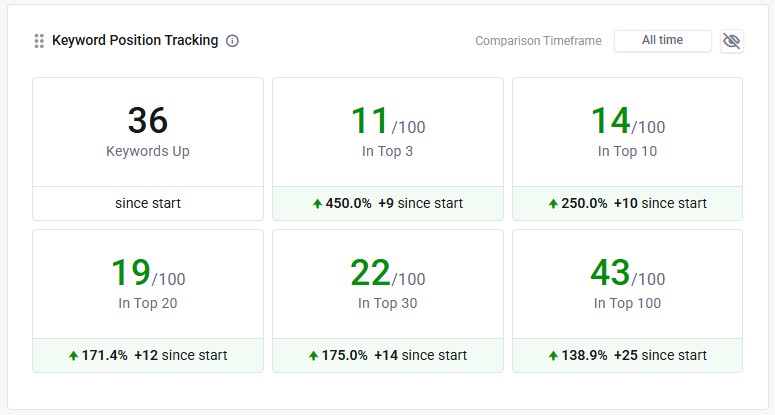Click the green up arrow in Top 10 card
The image size is (775, 415).
pyautogui.click(x=553, y=203)
